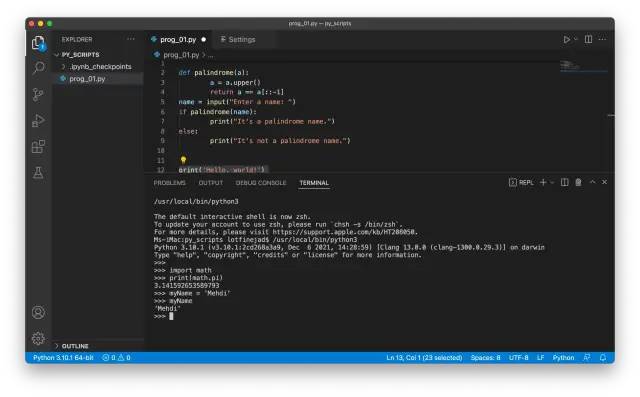Kill terminal using trash icon

click(578, 182)
